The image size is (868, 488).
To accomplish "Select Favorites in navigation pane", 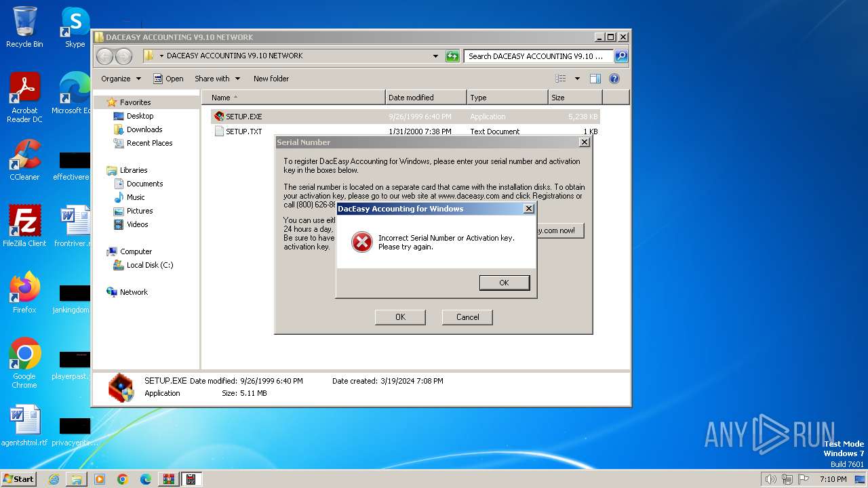I will (x=135, y=102).
